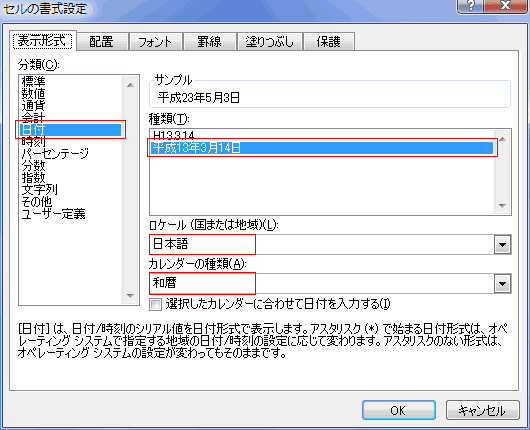The width and height of the screenshot is (530, 430).
Task: Open the 罫線 tab
Action: pyautogui.click(x=209, y=42)
